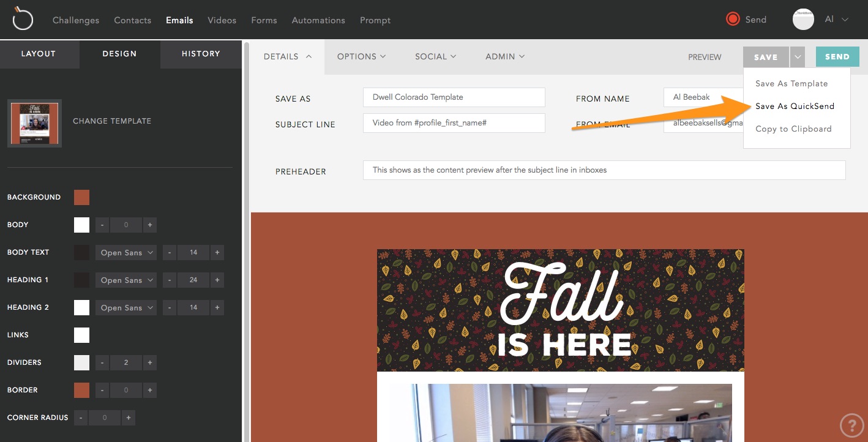Image resolution: width=868 pixels, height=442 pixels.
Task: Open the HEADING 1 font dropdown
Action: pos(126,280)
